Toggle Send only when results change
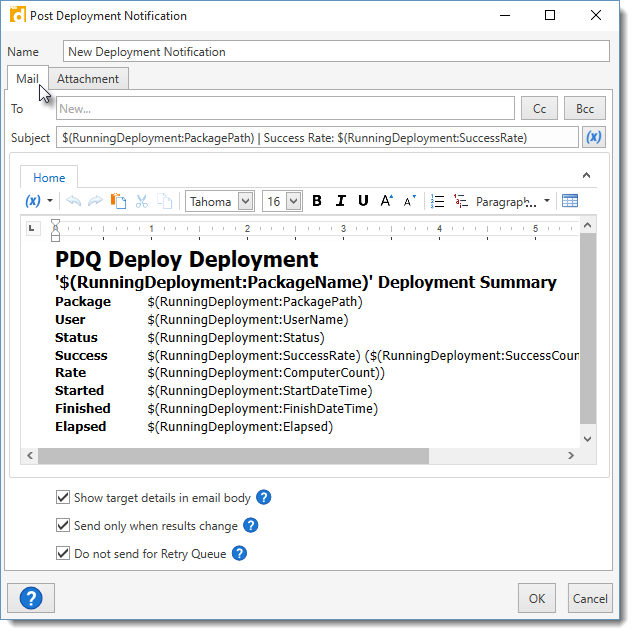Image resolution: width=635 pixels, height=635 pixels. 64,525
